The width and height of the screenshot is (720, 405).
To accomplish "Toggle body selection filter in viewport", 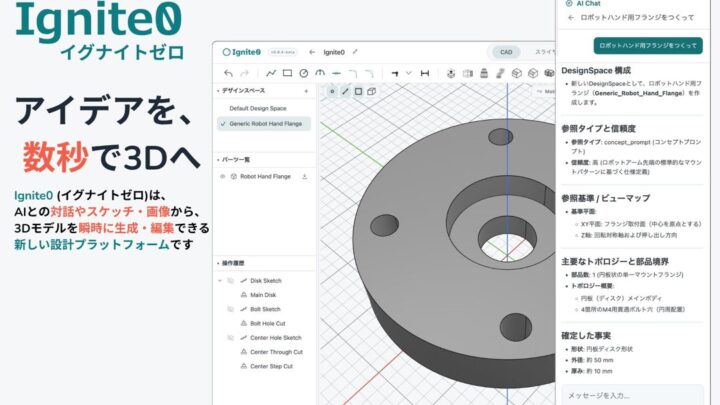I will (x=371, y=91).
